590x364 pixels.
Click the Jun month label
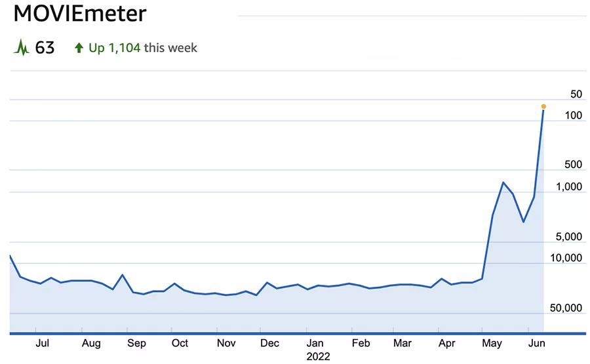536,343
